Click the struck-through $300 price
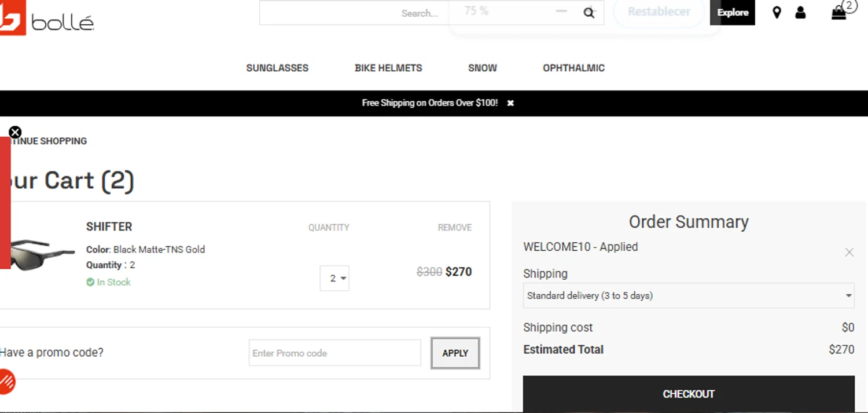 pos(429,272)
